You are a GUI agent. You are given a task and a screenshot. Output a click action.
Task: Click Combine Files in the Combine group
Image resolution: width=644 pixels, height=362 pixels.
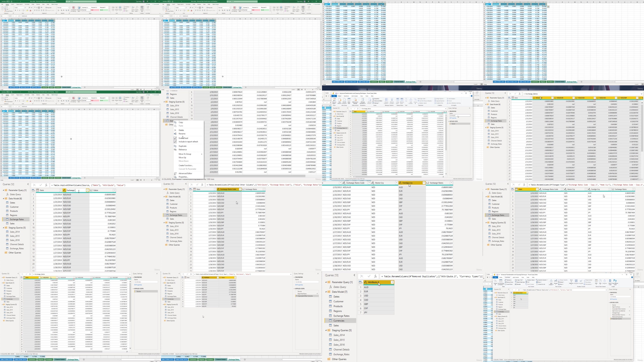[x=439, y=103]
